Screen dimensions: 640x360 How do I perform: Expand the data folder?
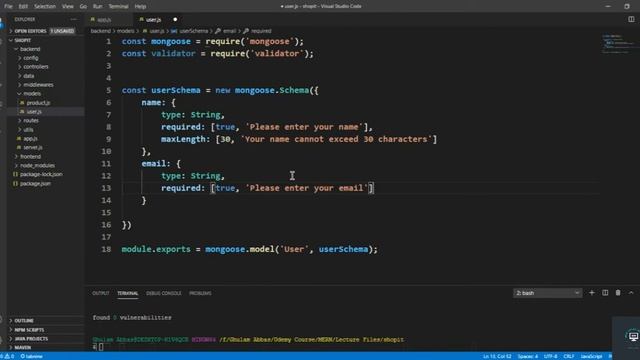(x=46, y=76)
